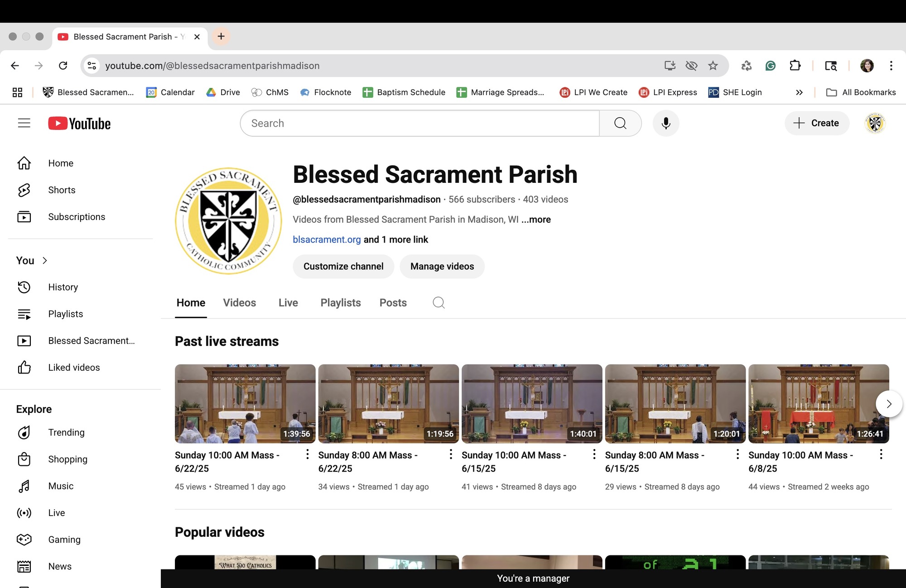Open Sunday 10:00 AM Mass 6/8/25 thumbnail

click(x=819, y=404)
